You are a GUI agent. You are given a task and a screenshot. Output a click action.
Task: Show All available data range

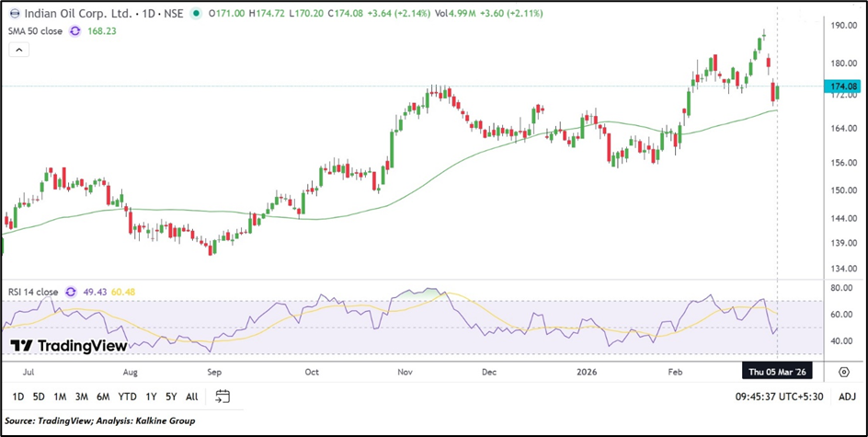pos(191,397)
